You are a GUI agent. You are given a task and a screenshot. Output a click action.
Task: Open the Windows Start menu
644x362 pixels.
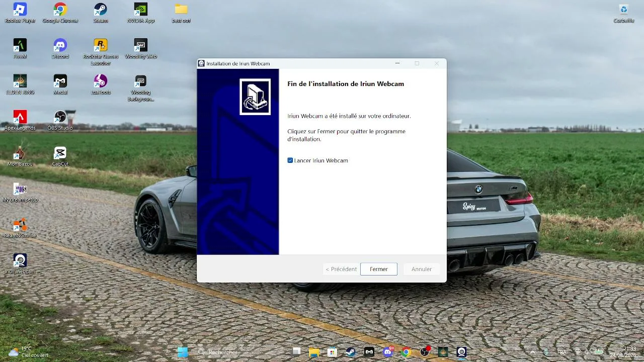(183, 352)
